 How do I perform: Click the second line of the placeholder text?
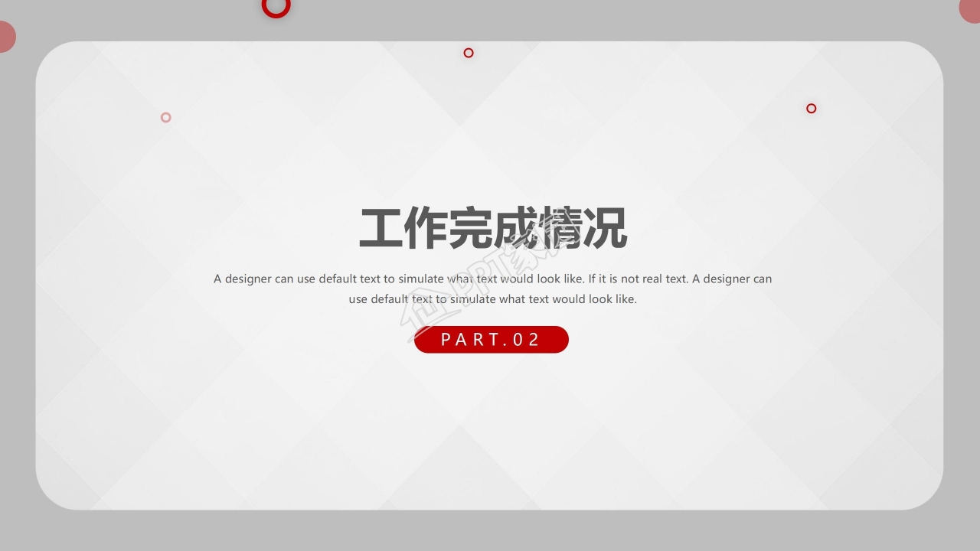coord(492,299)
